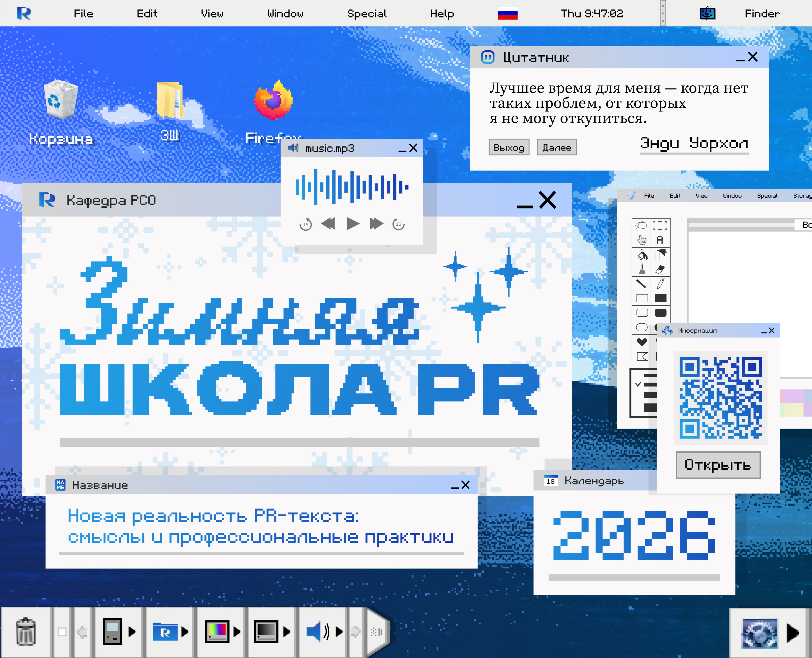
Task: Select the text tool in the paint palette
Action: pos(660,240)
